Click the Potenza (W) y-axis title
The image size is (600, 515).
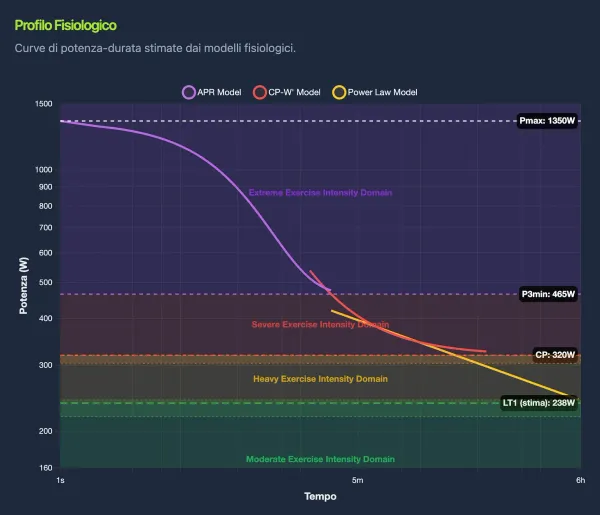coord(23,285)
